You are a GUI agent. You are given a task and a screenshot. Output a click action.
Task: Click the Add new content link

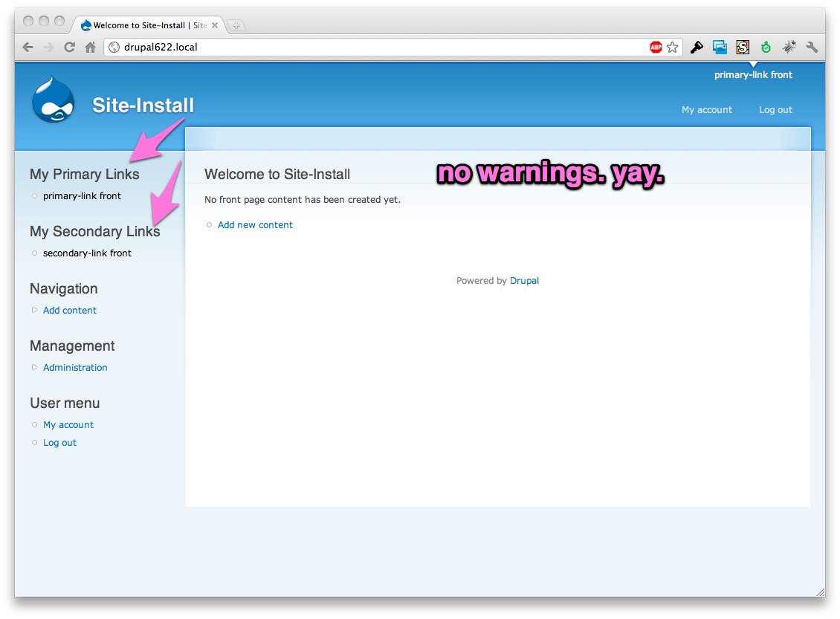click(x=255, y=225)
